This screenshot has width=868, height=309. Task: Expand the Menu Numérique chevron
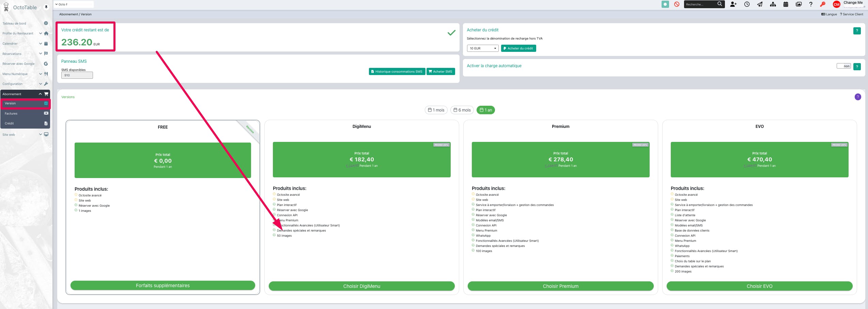[41, 74]
